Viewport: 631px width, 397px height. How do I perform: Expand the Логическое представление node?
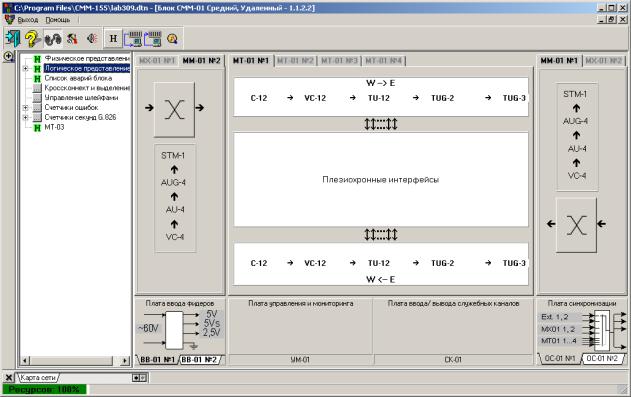(x=25, y=68)
